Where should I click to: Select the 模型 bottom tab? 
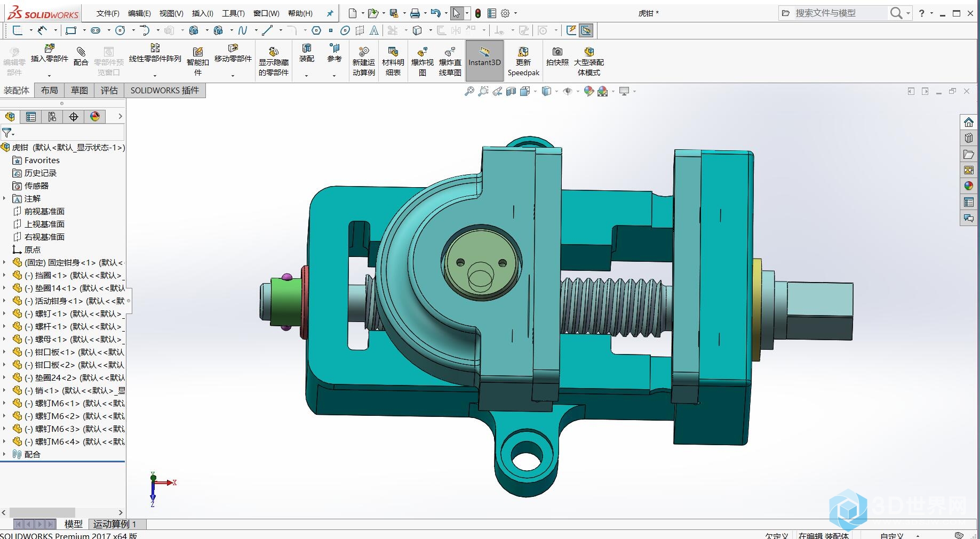[x=73, y=524]
